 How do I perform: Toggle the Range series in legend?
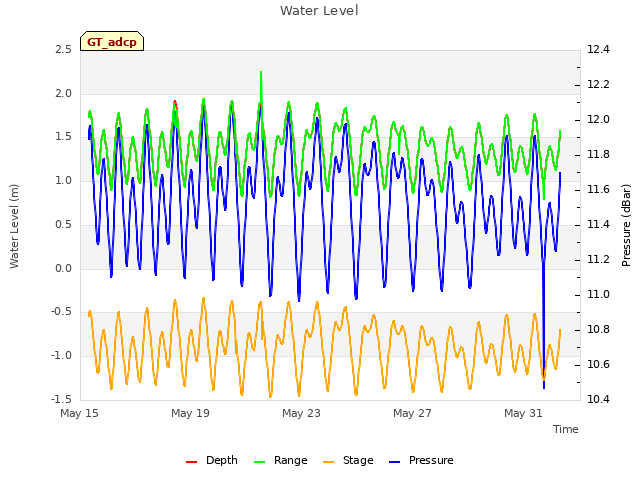click(x=280, y=460)
